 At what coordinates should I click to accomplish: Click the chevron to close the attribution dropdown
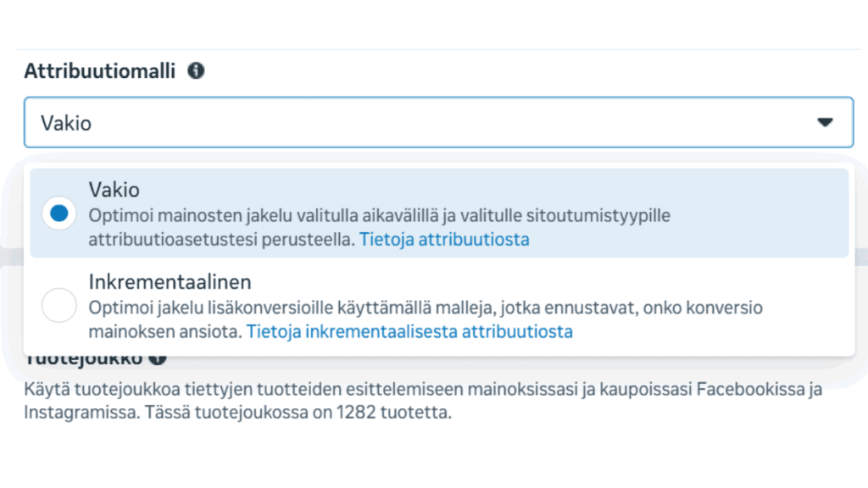823,122
